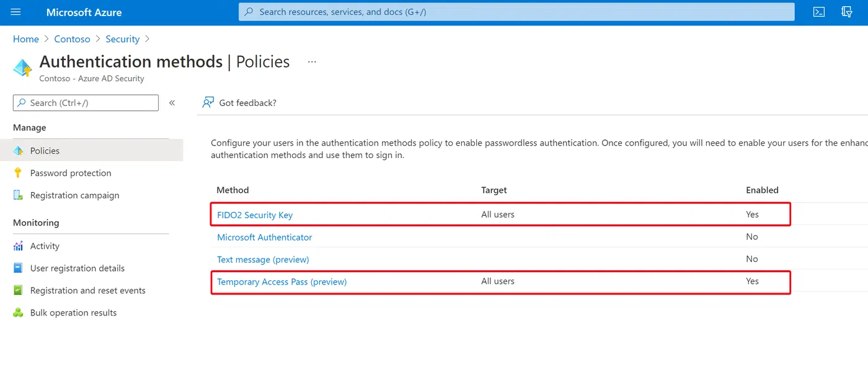Click No in Text message row
Viewport: 868px width, 388px height.
pos(752,259)
